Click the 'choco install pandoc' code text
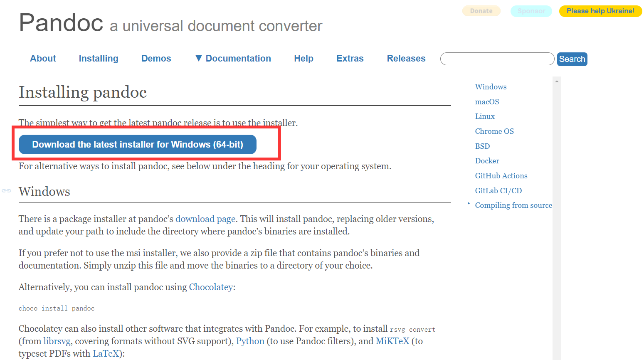Screen dimensions: 644x360 [57, 308]
